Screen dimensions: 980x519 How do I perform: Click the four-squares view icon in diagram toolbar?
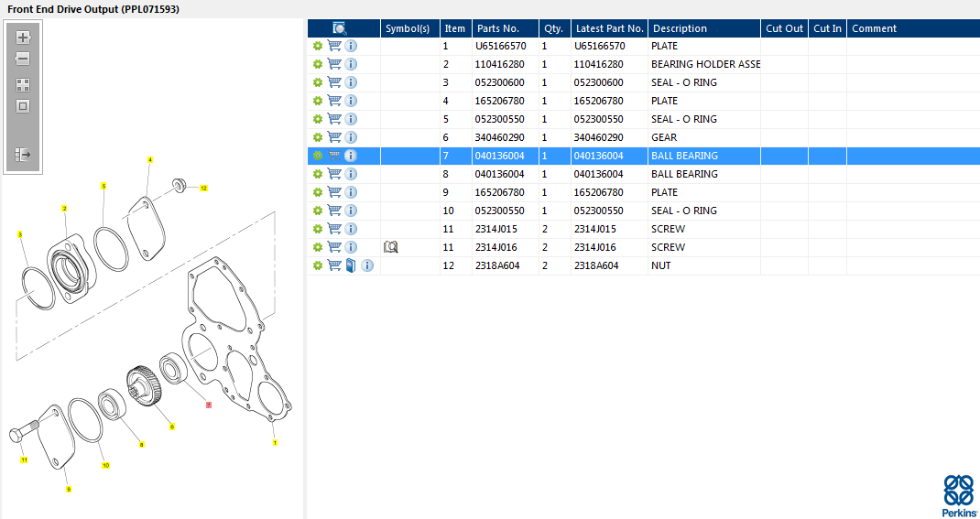click(23, 84)
